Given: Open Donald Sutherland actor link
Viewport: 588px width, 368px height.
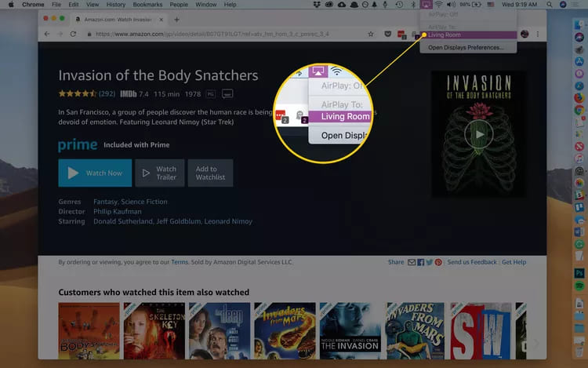Looking at the screenshot, I should click(x=123, y=221).
